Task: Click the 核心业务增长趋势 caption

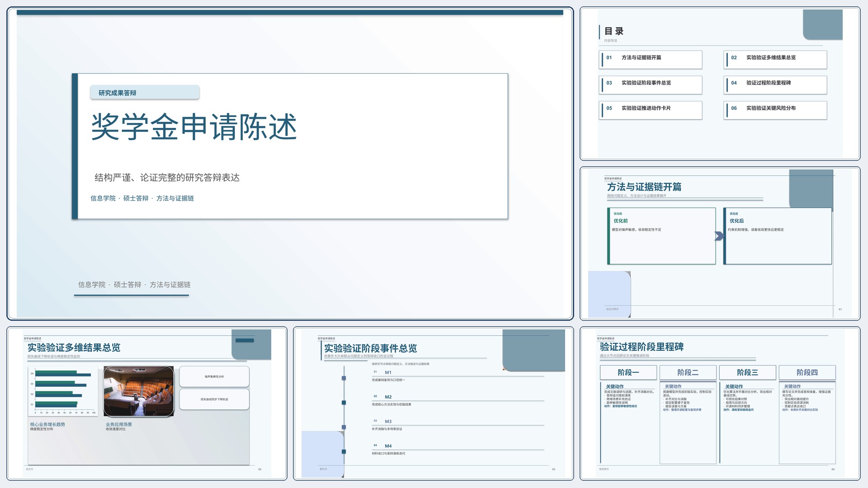Action: pyautogui.click(x=47, y=424)
